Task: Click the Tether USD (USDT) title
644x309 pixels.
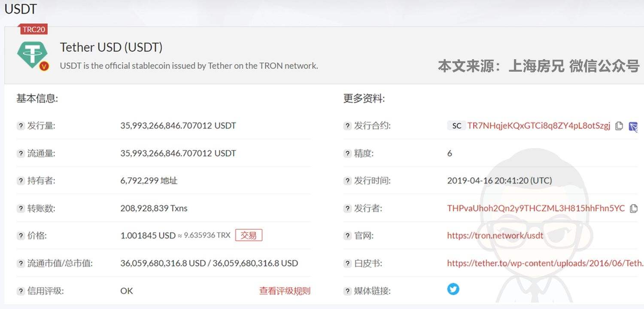Action: click(x=111, y=47)
